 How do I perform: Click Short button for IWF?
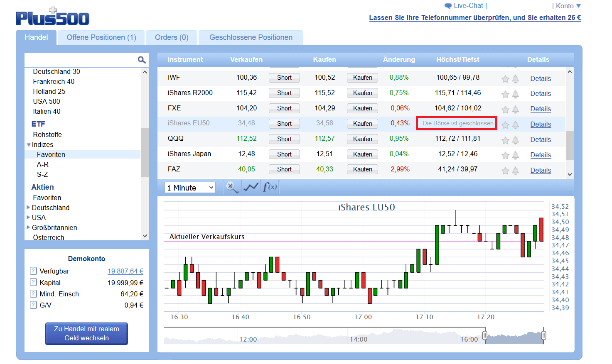pyautogui.click(x=284, y=78)
